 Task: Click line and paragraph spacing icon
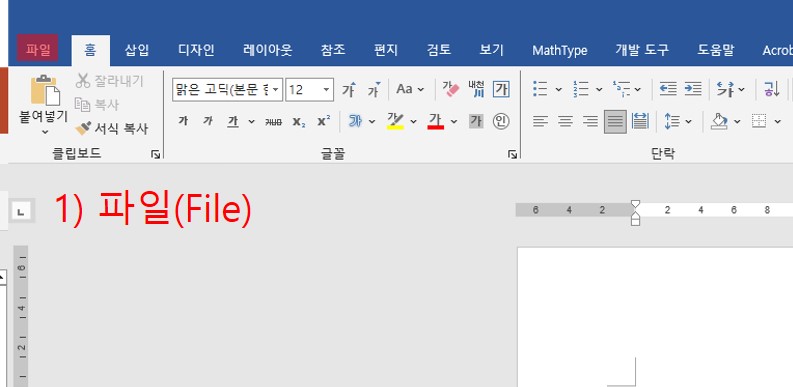(672, 121)
